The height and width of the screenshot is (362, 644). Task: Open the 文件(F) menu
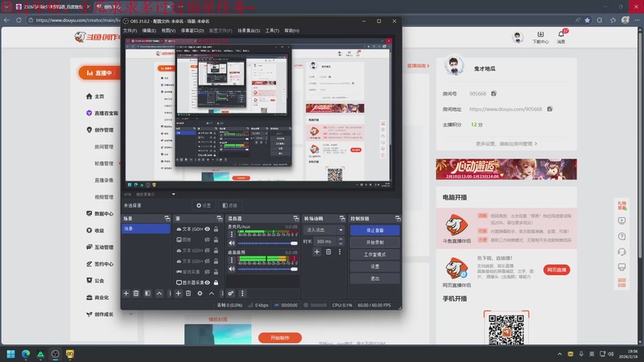click(130, 31)
